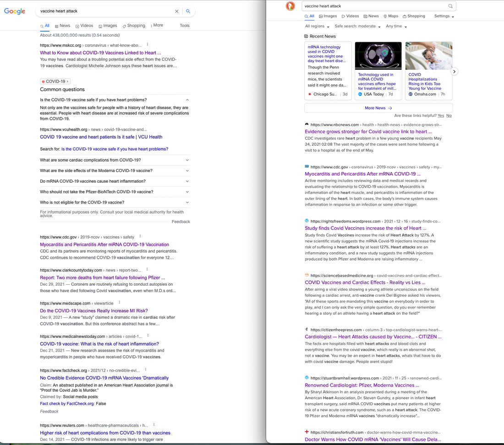Screen dimensions: 504x445
Task: Open Safe search: moderate dropdown
Action: (x=357, y=27)
